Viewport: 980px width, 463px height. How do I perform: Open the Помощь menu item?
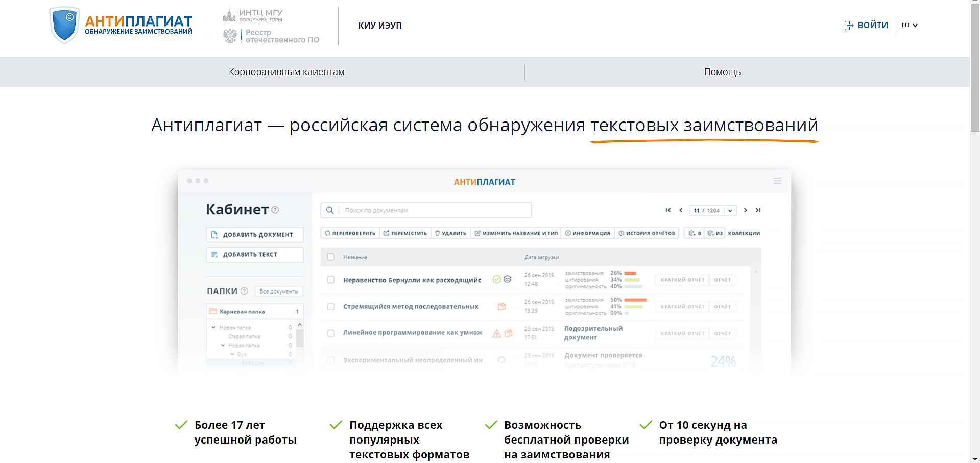tap(722, 72)
